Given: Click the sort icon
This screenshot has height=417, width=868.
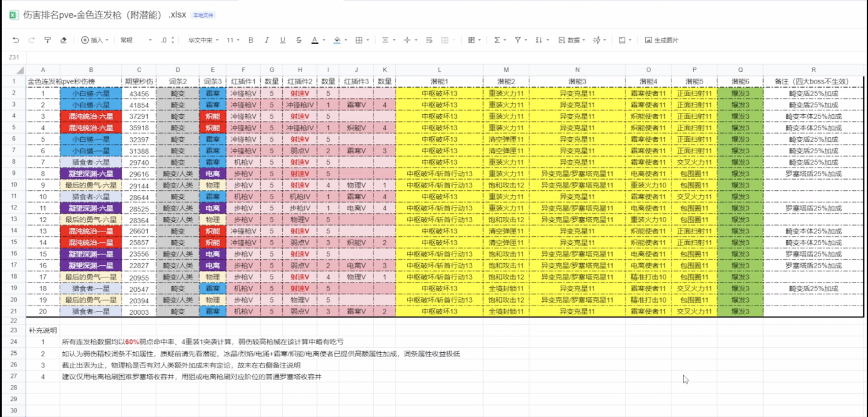Looking at the screenshot, I should click(539, 40).
